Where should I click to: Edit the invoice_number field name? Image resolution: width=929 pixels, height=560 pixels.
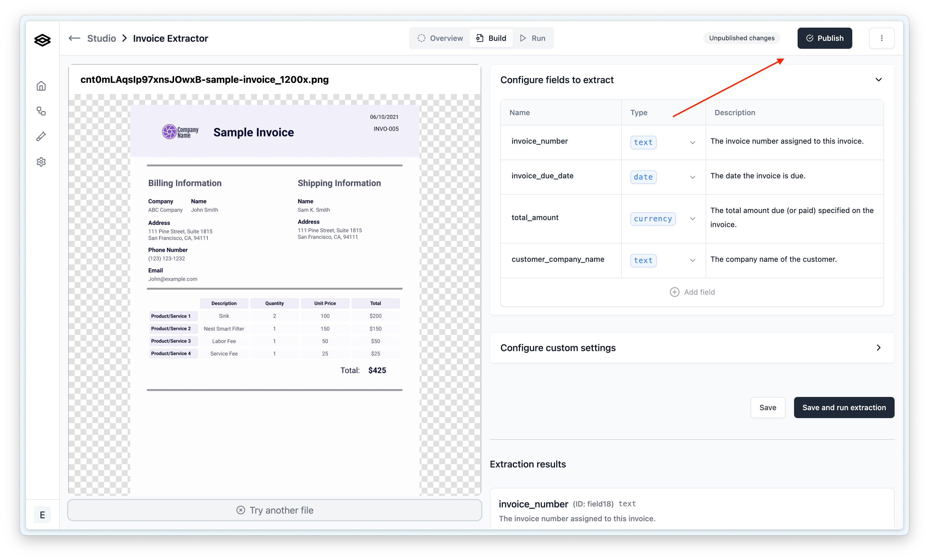[x=539, y=141]
